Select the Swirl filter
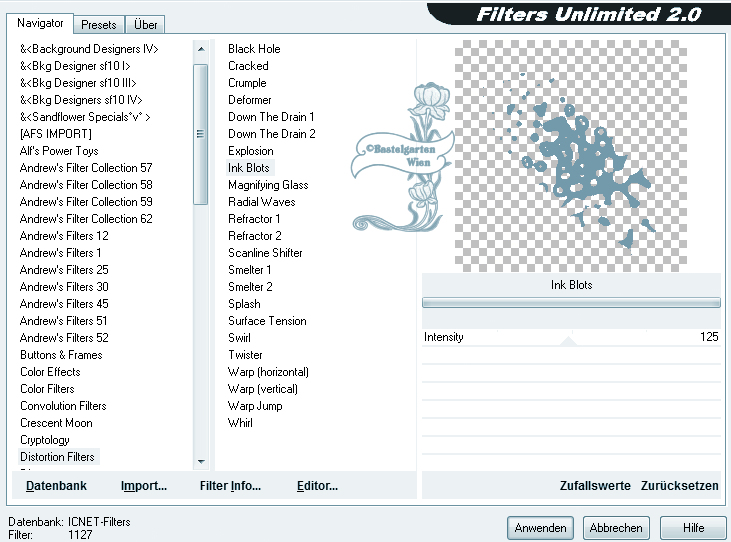The height and width of the screenshot is (542, 731). (239, 338)
